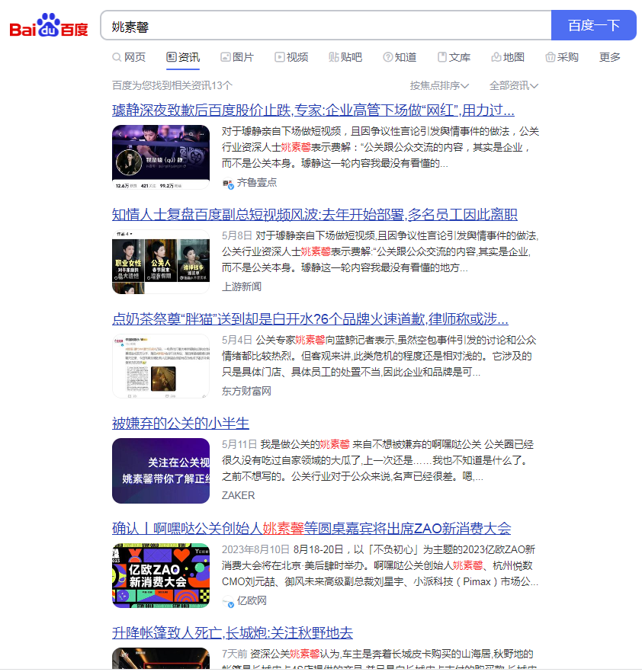Click the 2023年8月10日 date in fifth result

255,549
